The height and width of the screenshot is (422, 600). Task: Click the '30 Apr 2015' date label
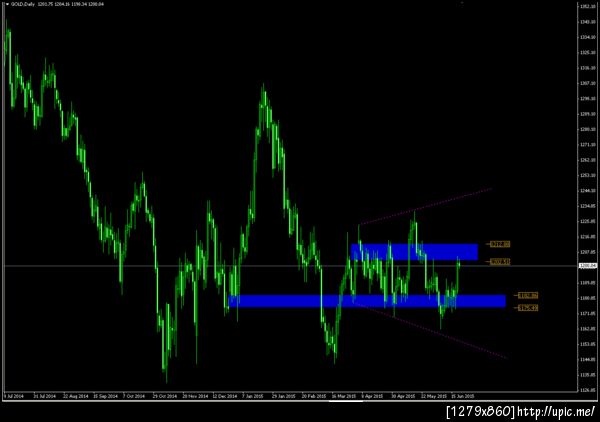coord(403,396)
